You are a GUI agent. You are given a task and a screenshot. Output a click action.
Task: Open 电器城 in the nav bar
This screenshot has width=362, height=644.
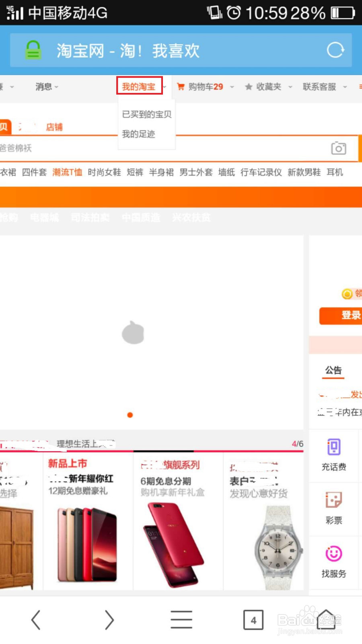[x=44, y=218]
